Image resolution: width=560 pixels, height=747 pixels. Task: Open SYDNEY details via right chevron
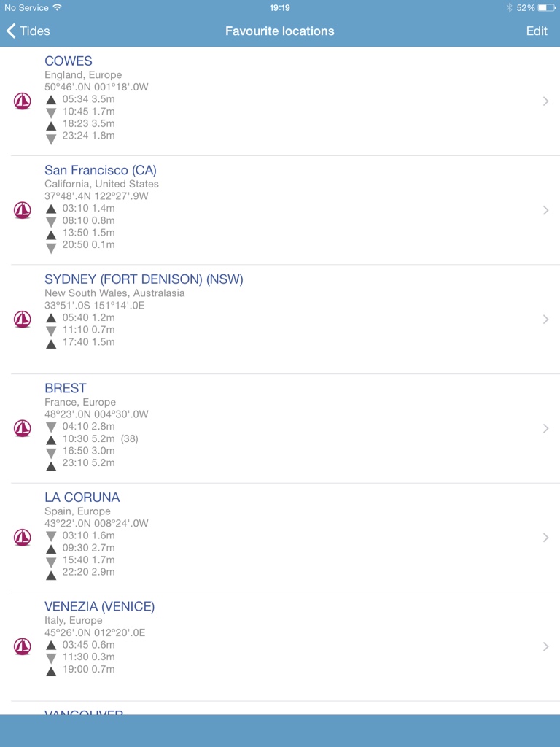pyautogui.click(x=545, y=320)
